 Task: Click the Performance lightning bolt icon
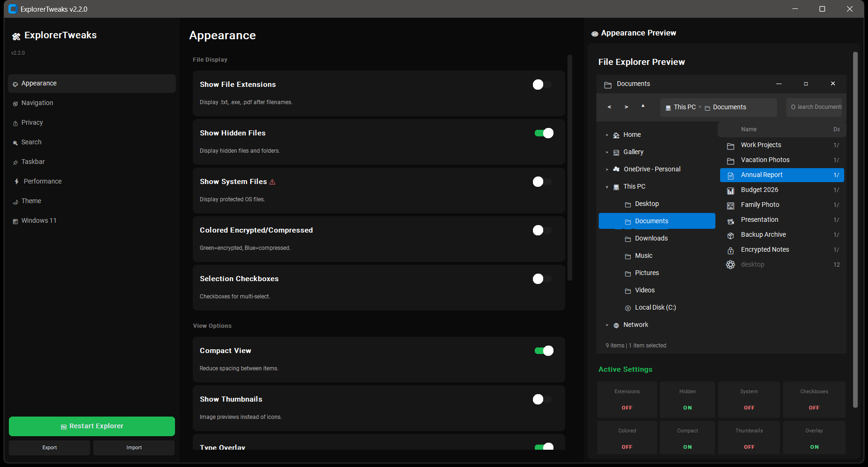coord(15,181)
